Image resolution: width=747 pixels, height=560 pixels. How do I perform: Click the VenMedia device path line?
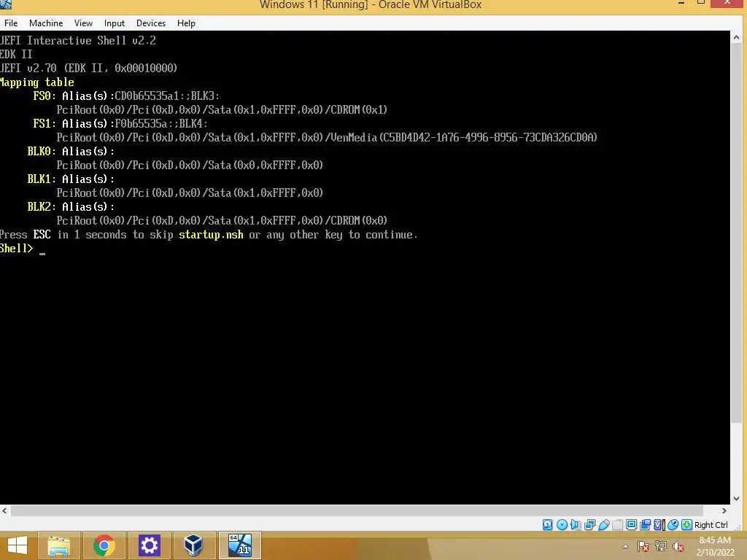pyautogui.click(x=327, y=137)
